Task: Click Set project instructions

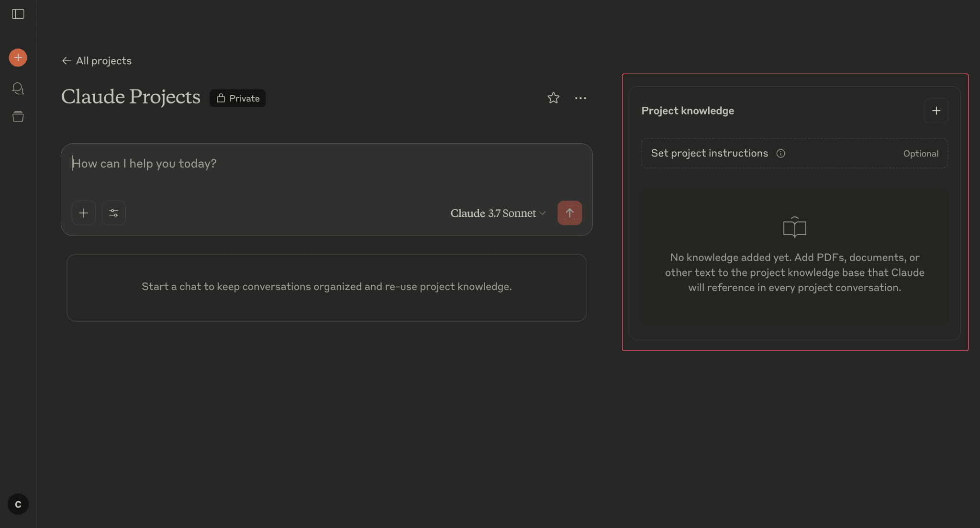Action: coord(710,153)
